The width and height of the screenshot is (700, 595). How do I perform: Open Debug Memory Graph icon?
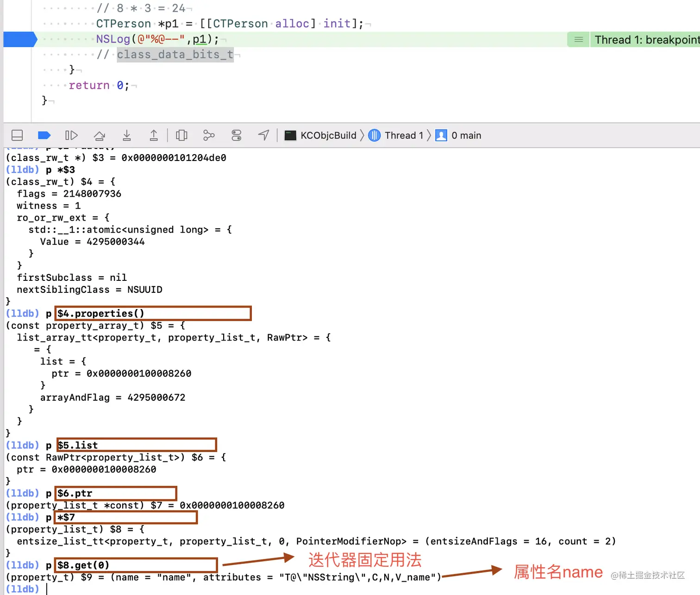(x=209, y=135)
